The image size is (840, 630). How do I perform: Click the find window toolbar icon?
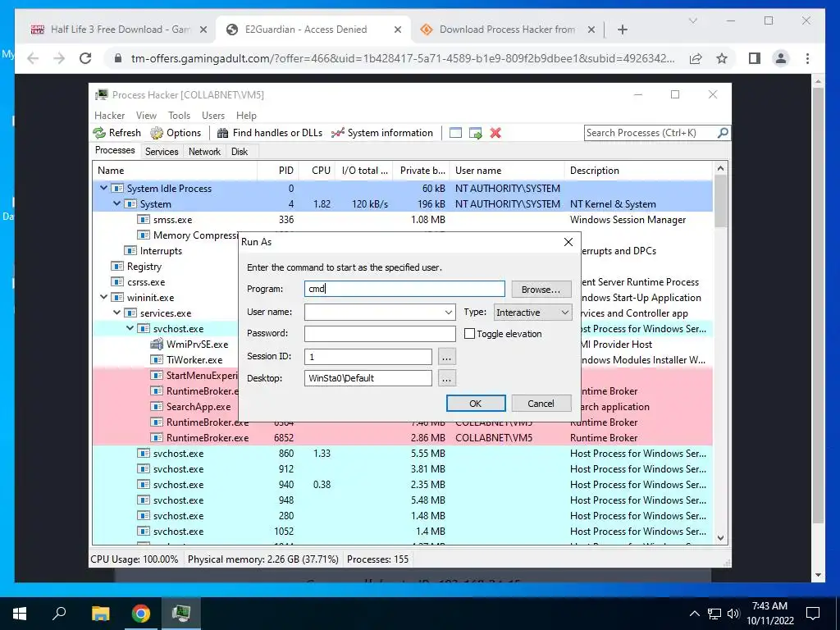(455, 133)
